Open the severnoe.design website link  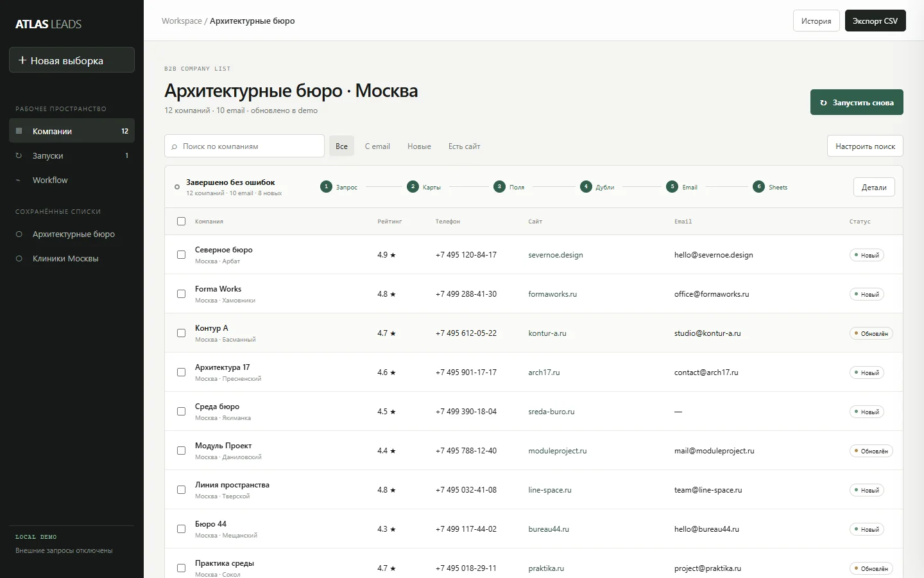[556, 255]
